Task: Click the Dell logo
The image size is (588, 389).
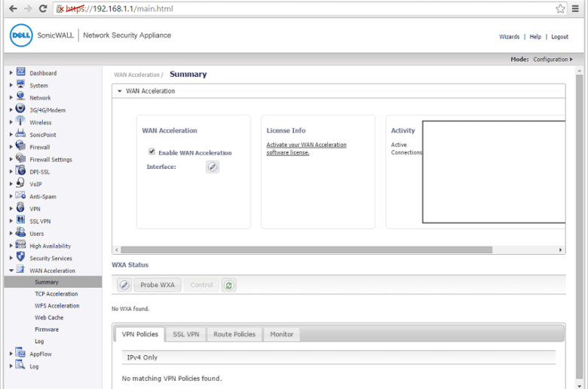Action: click(21, 35)
